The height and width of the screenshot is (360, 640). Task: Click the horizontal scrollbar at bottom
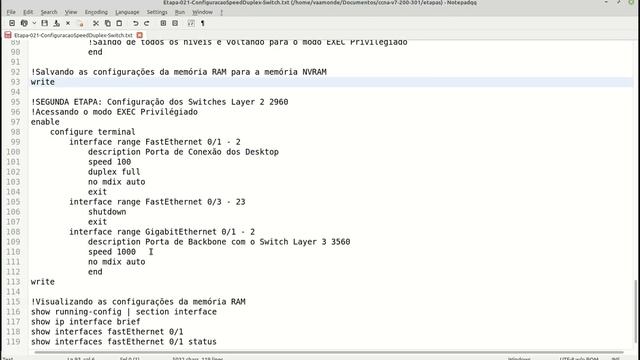[329, 352]
